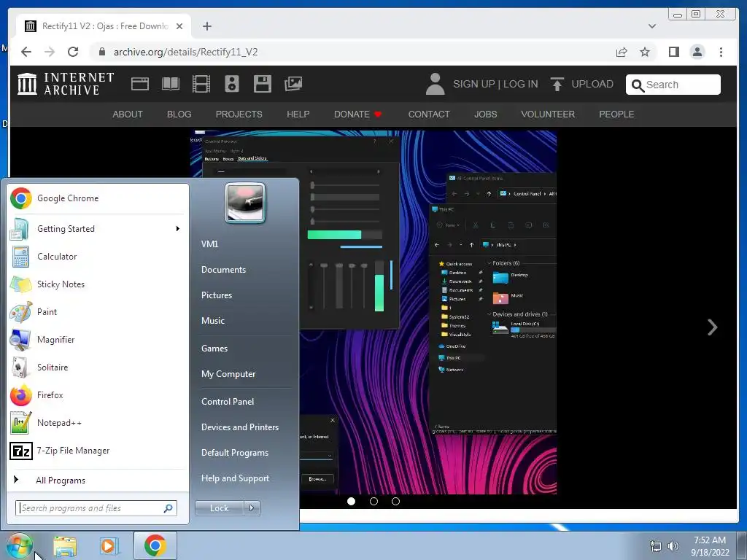Click the Internet Archive logo
The height and width of the screenshot is (560, 747).
click(66, 84)
